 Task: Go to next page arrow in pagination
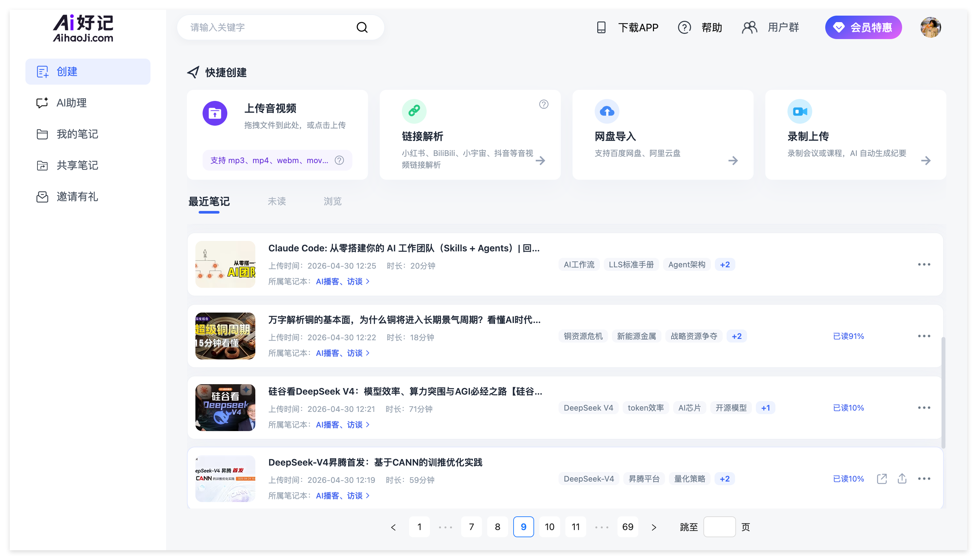(654, 527)
